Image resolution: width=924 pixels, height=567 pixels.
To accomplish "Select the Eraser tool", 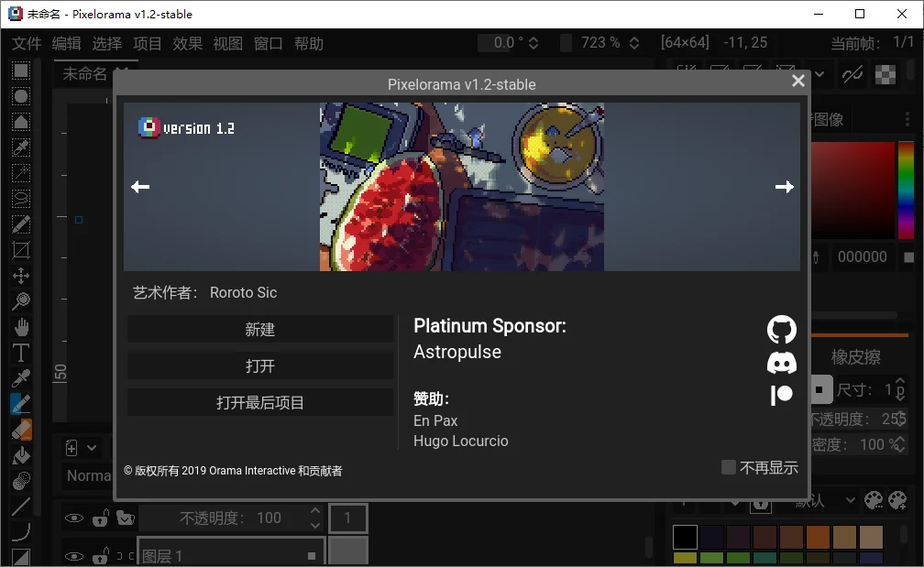I will (20, 430).
